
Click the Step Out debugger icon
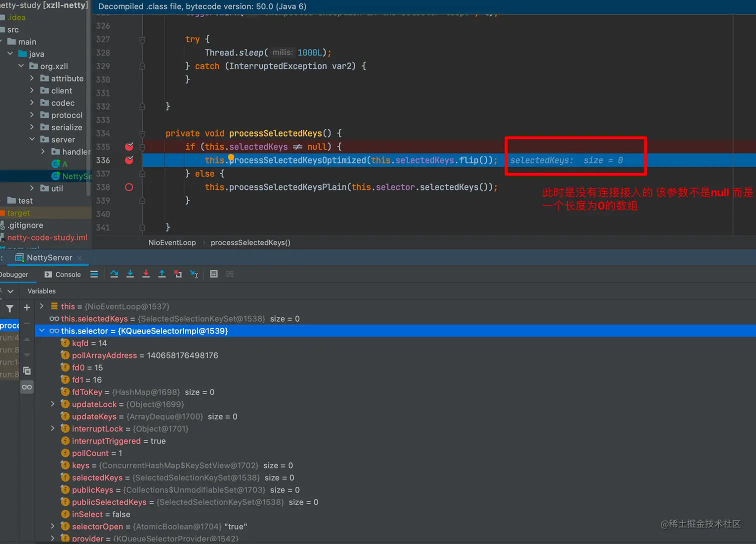click(162, 274)
